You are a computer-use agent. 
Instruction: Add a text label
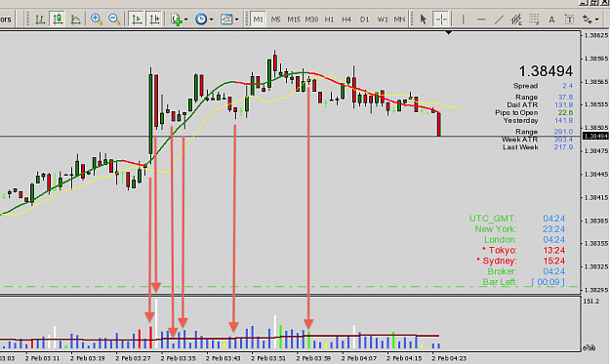tap(569, 19)
